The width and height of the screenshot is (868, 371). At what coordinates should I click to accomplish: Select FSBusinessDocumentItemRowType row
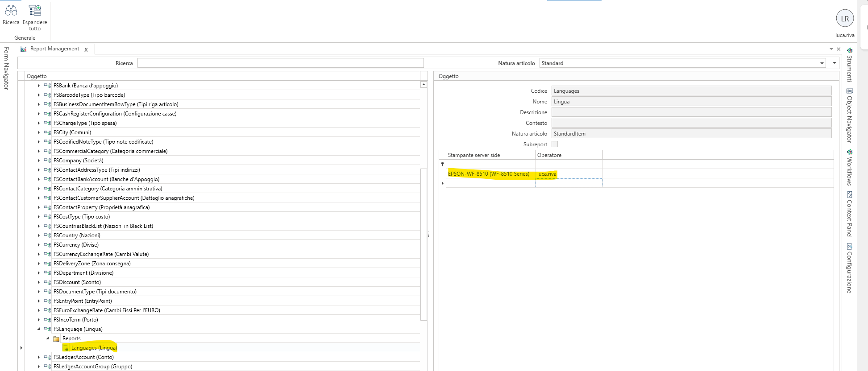pyautogui.click(x=116, y=104)
